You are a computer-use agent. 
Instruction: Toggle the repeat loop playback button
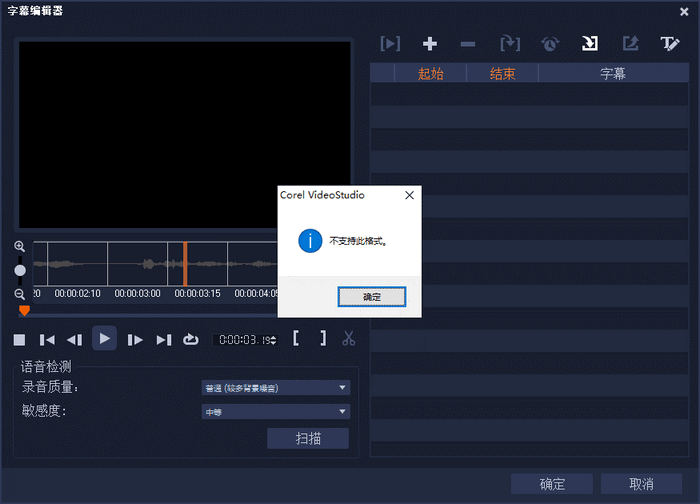[x=191, y=339]
